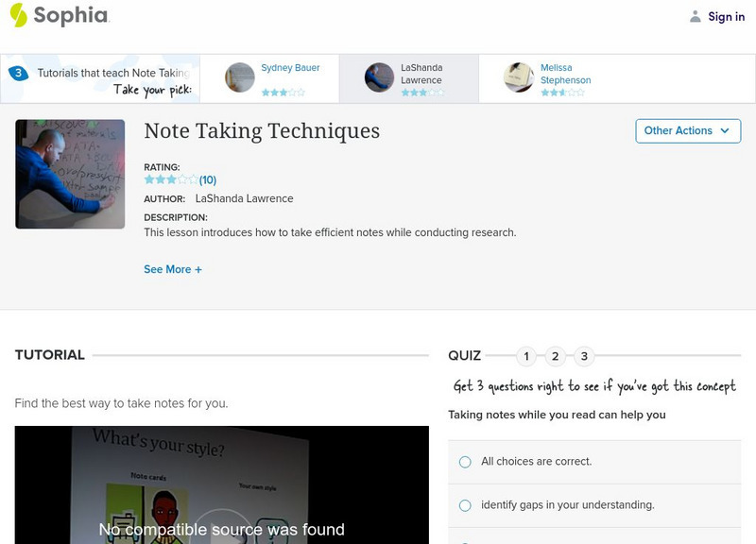Viewport: 756px width, 544px height.
Task: Open LaShanda Lawrence's avatar in the tutorial picker
Action: pyautogui.click(x=379, y=77)
